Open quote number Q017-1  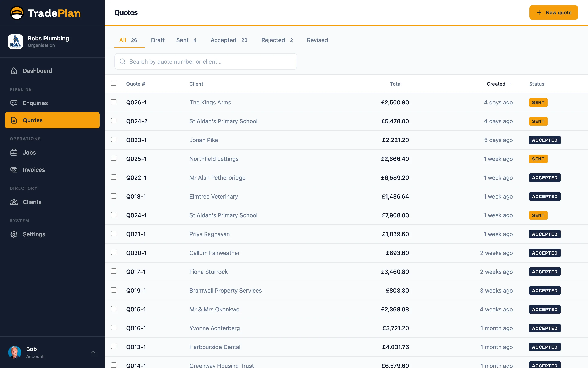(136, 272)
